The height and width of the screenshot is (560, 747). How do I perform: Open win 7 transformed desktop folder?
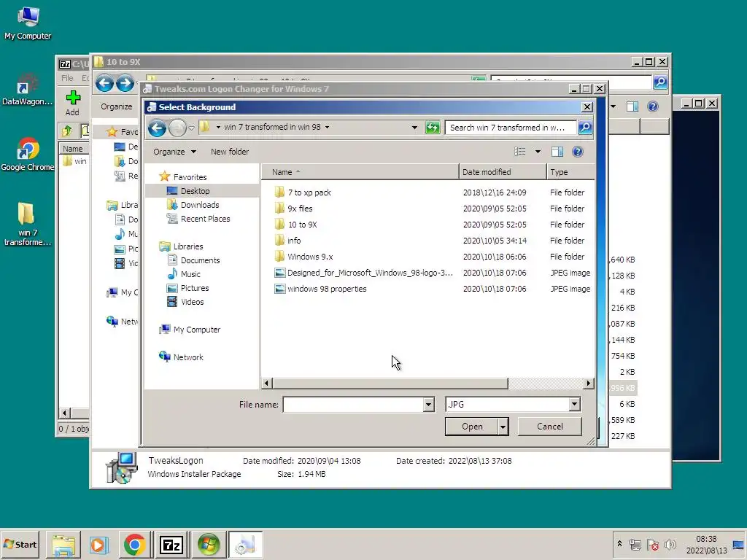click(27, 224)
